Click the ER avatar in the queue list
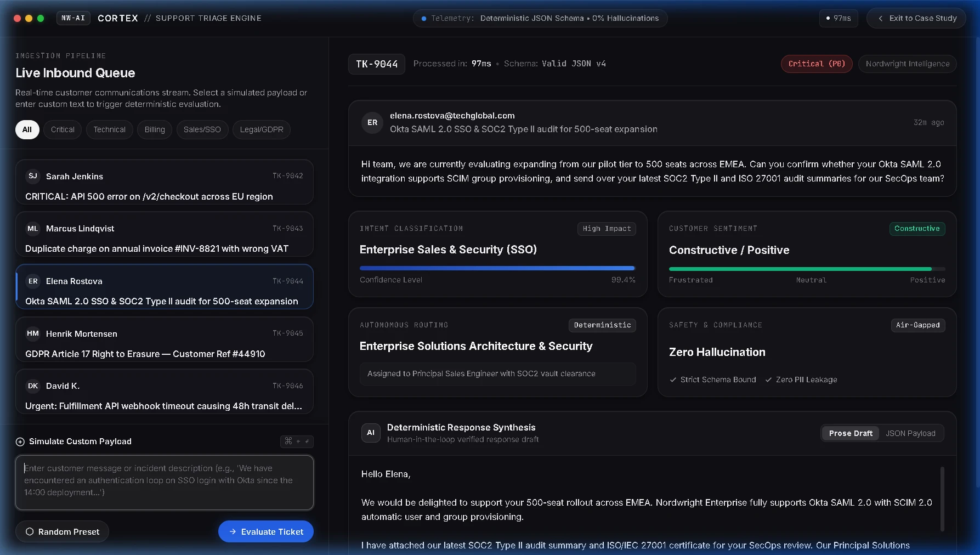 click(33, 281)
